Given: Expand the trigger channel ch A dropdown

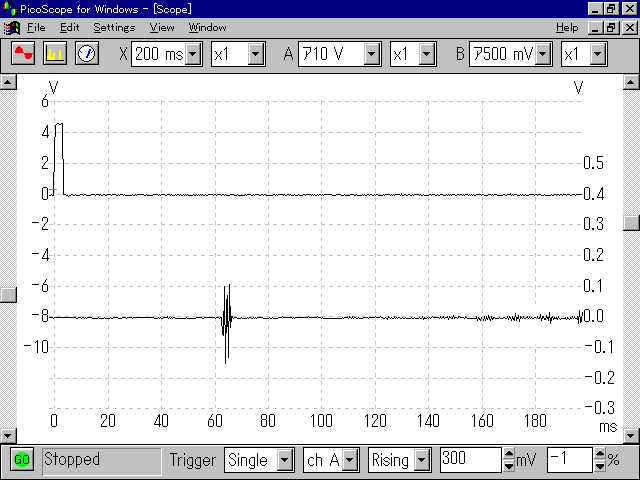Looking at the screenshot, I should [350, 460].
